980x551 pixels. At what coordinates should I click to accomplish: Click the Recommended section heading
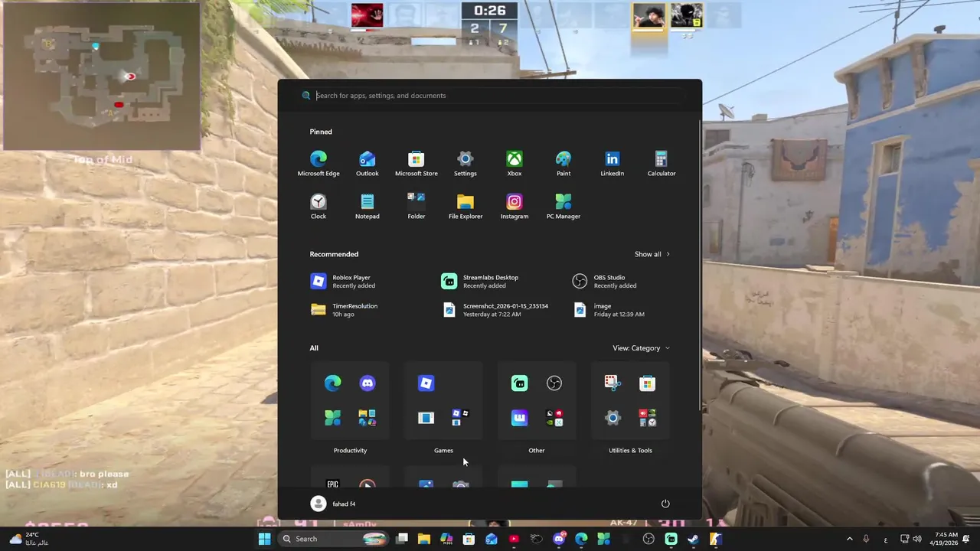(334, 254)
